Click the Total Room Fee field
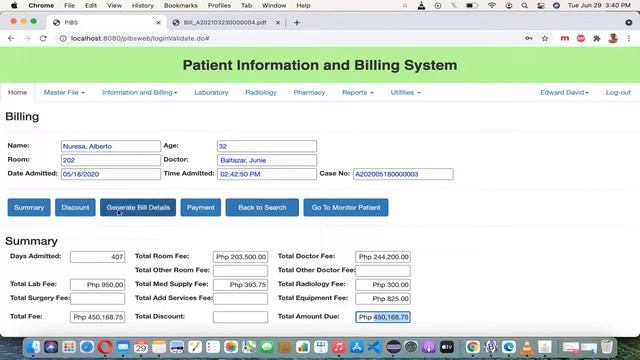Viewport: 640px width, 360px height. tap(240, 257)
